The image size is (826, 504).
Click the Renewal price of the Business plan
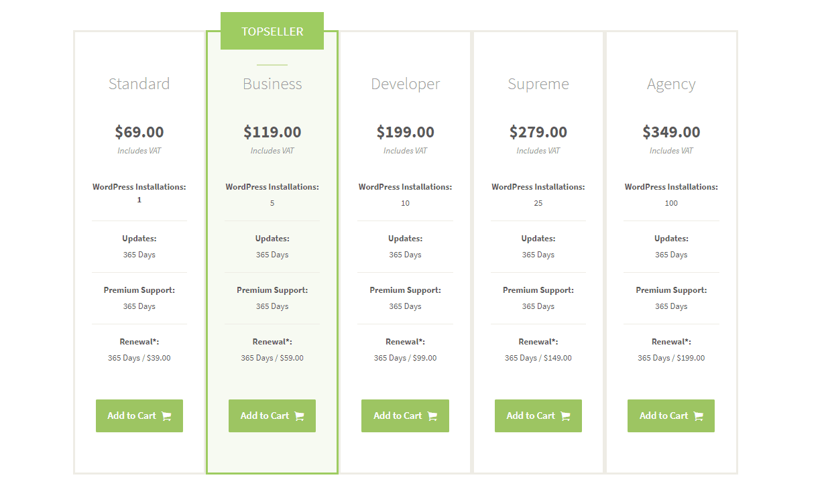click(272, 357)
